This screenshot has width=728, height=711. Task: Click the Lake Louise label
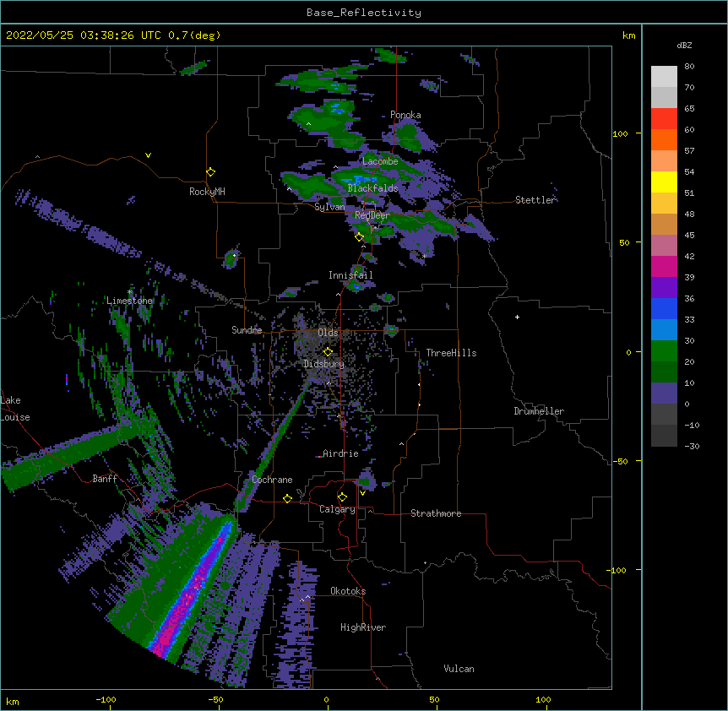coord(15,409)
